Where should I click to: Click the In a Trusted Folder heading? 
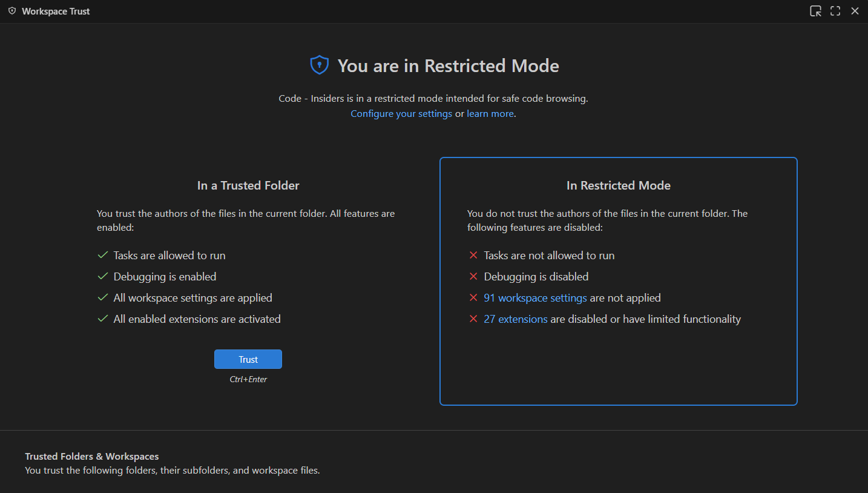(248, 185)
